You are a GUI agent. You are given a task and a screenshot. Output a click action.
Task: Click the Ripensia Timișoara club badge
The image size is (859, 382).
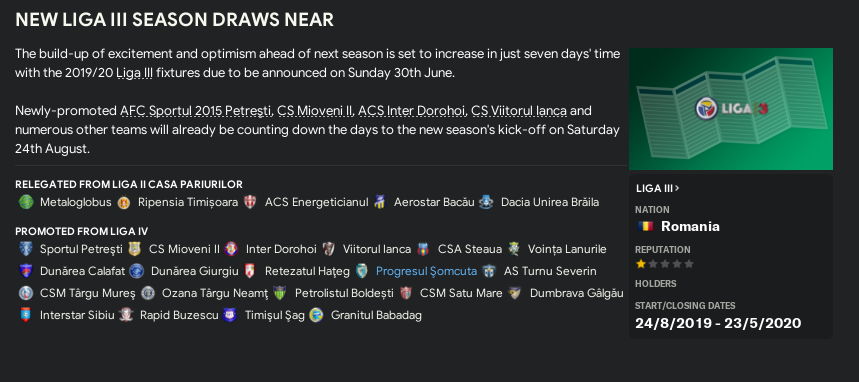click(x=124, y=202)
